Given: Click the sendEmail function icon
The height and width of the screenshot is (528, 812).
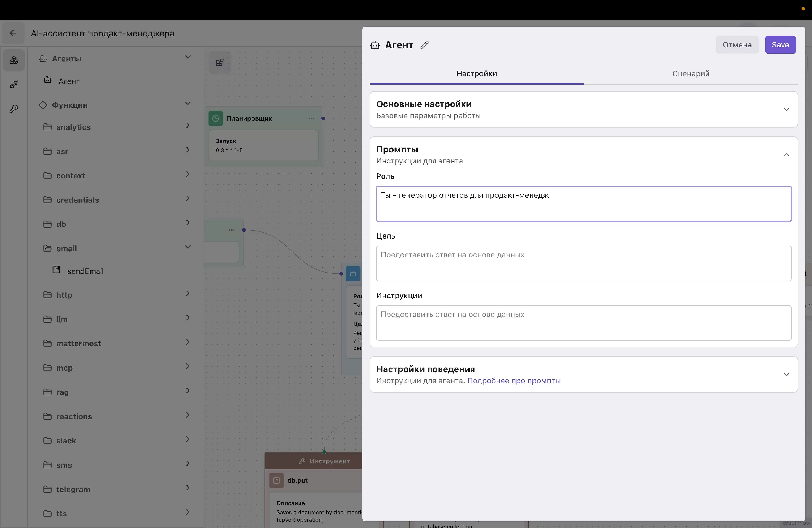Looking at the screenshot, I should pyautogui.click(x=56, y=270).
